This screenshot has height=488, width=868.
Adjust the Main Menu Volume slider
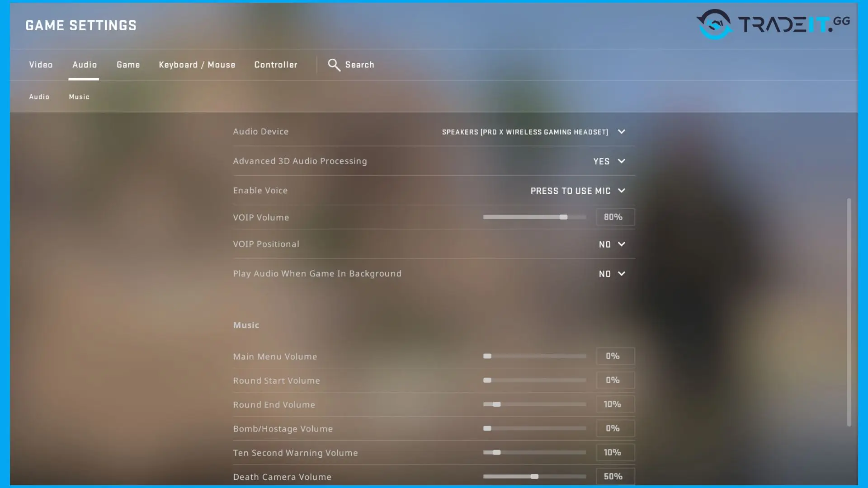coord(535,356)
